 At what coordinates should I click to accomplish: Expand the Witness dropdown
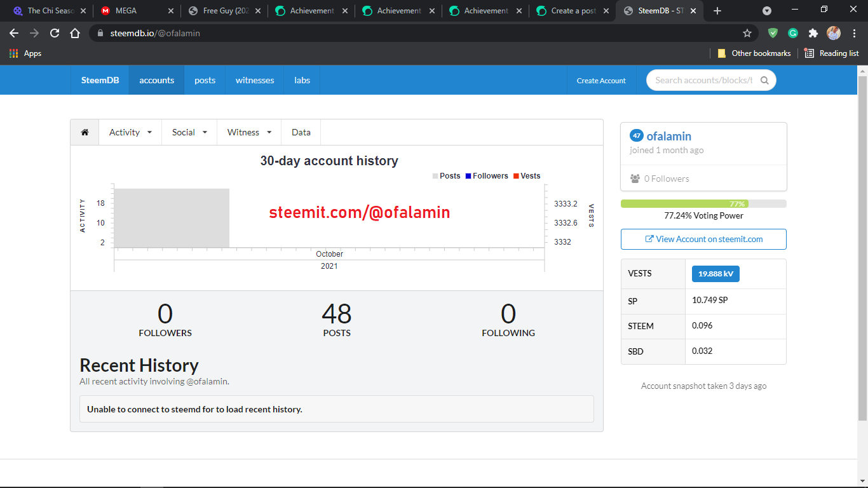(249, 132)
